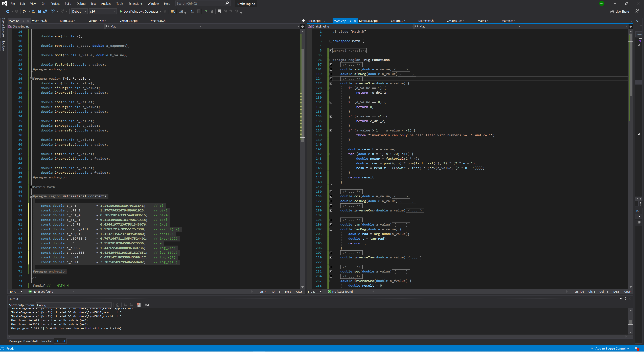This screenshot has width=644, height=352.
Task: Click the comment selected lines icon
Action: coord(206,11)
